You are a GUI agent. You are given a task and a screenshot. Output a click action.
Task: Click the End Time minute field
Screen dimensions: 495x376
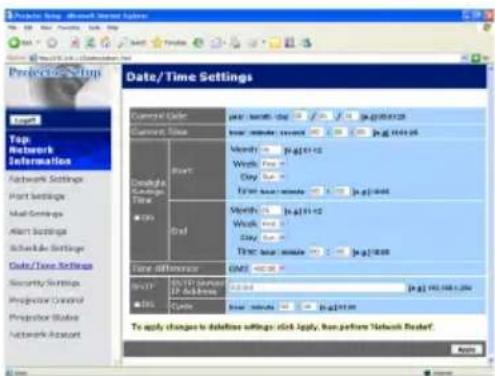tap(341, 252)
